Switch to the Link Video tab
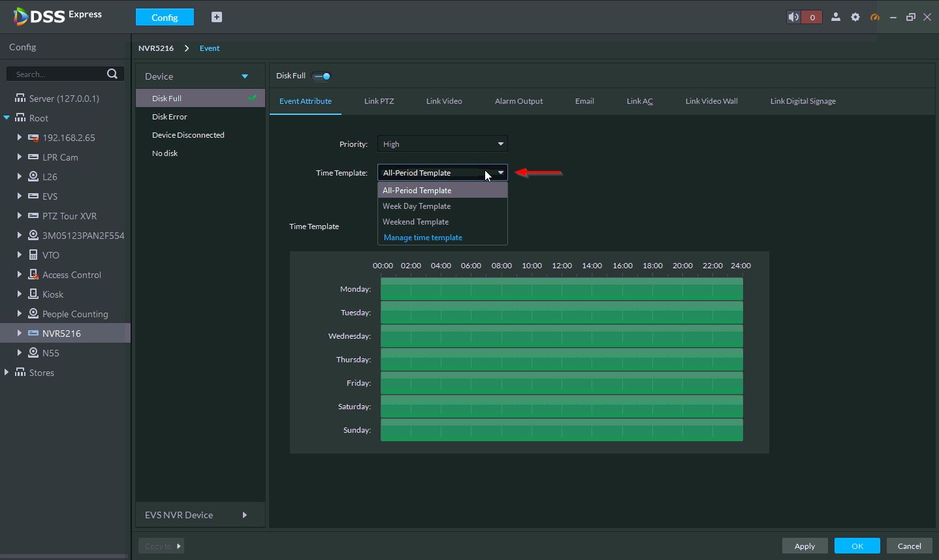Image resolution: width=939 pixels, height=560 pixels. pos(443,101)
